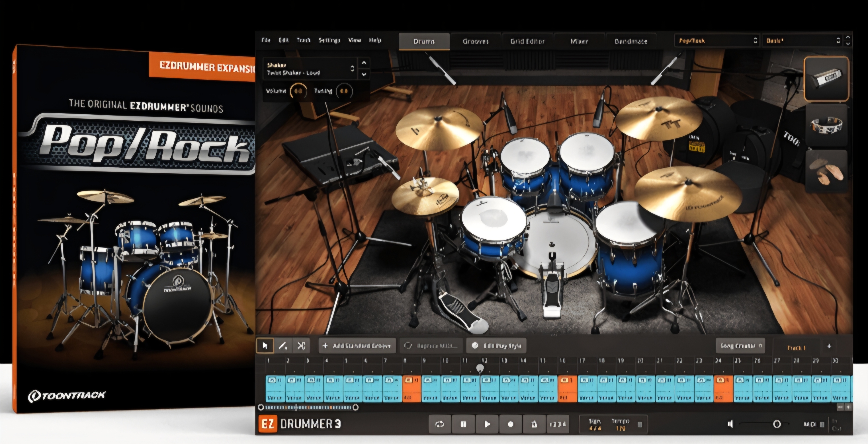Viewport: 868px width, 444px height.
Task: Adjust the master volume slider
Action: click(x=764, y=424)
